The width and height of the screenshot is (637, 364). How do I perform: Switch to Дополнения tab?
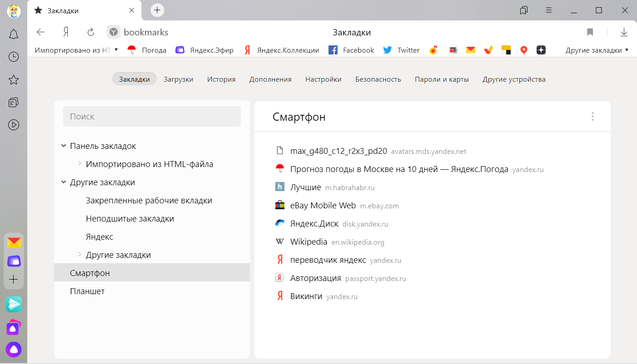click(270, 79)
